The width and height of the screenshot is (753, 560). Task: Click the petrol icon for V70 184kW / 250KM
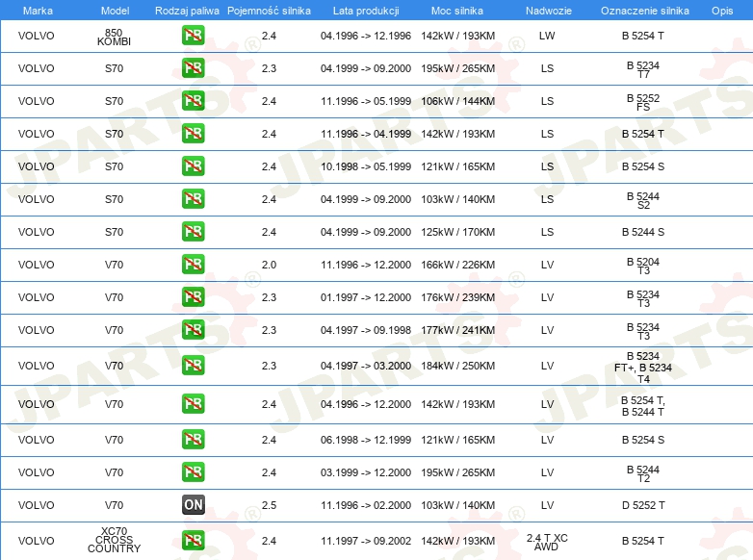(193, 366)
